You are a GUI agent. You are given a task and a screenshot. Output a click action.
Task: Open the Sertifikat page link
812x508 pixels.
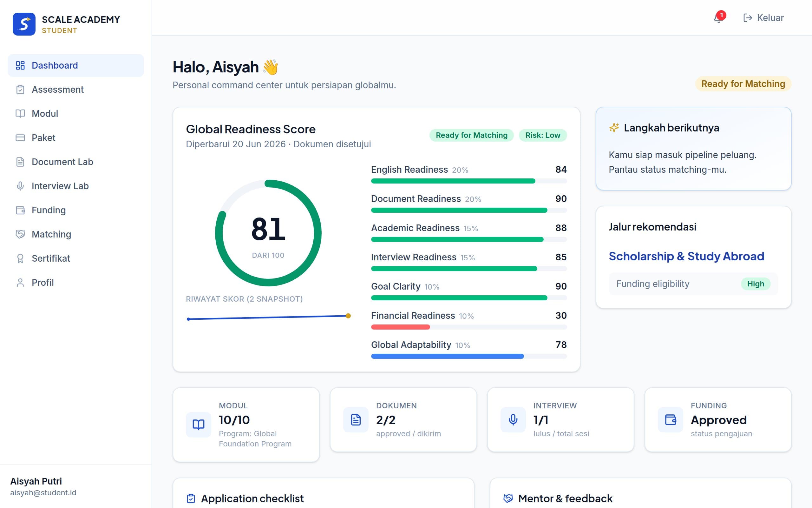point(76,258)
